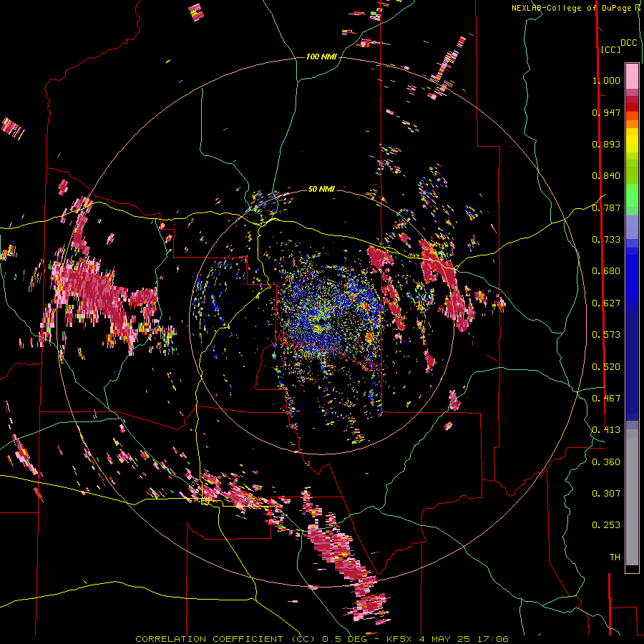Click the 0.947 scale value
This screenshot has height=644, width=644.
tap(606, 112)
